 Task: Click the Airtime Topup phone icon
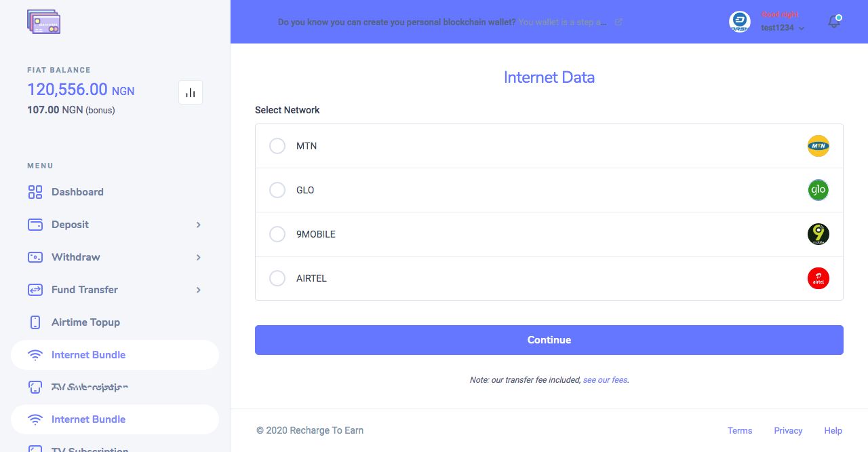(35, 322)
